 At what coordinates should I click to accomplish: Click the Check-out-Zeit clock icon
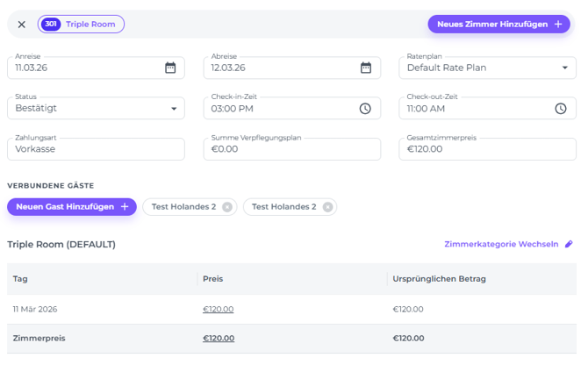[x=561, y=109]
